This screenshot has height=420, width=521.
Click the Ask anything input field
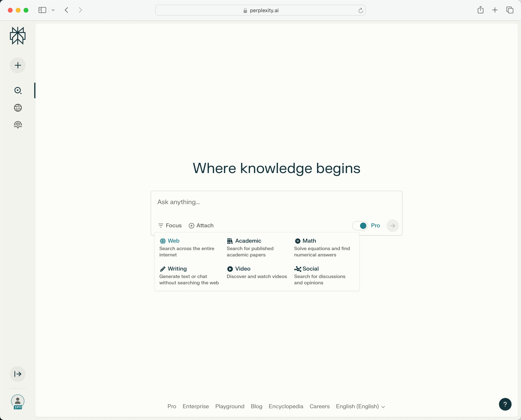[276, 202]
